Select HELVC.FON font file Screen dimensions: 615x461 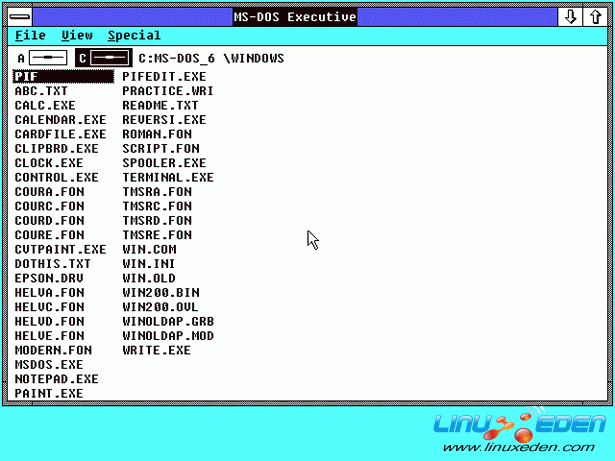[x=49, y=307]
